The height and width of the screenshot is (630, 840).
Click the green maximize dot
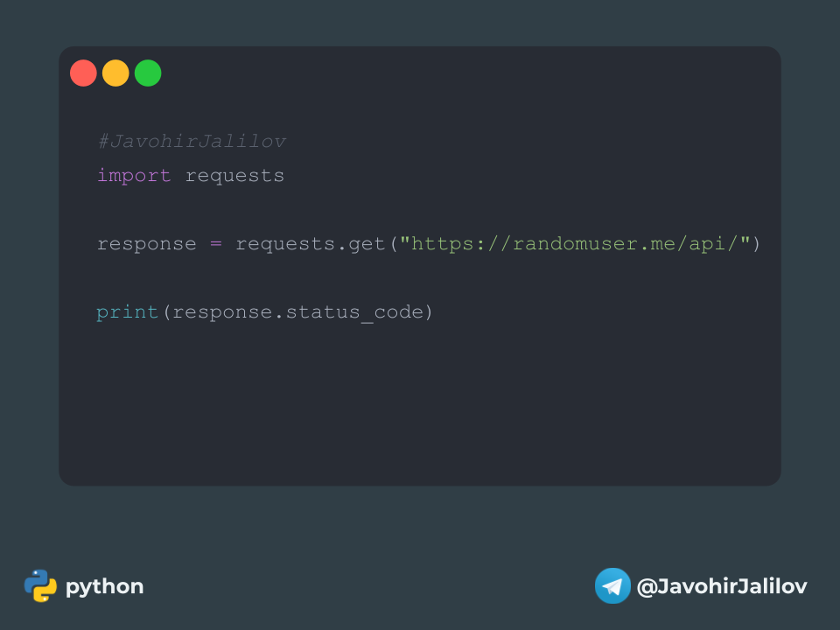(x=148, y=73)
